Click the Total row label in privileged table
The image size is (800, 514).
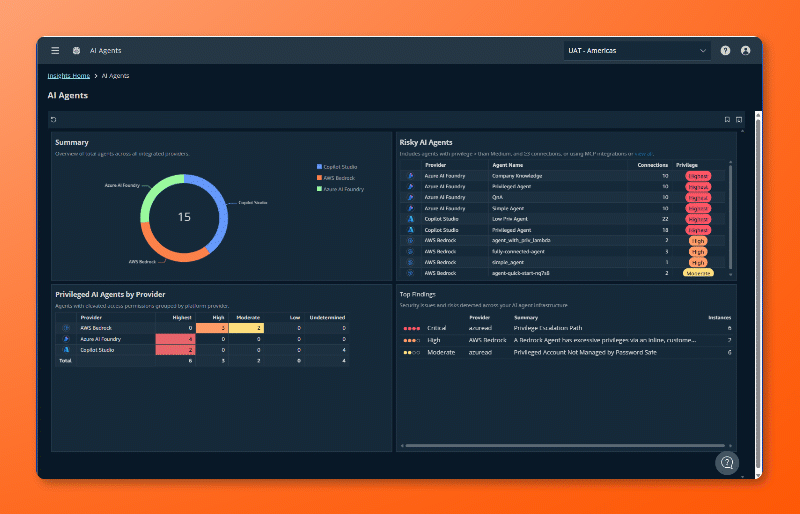click(65, 361)
